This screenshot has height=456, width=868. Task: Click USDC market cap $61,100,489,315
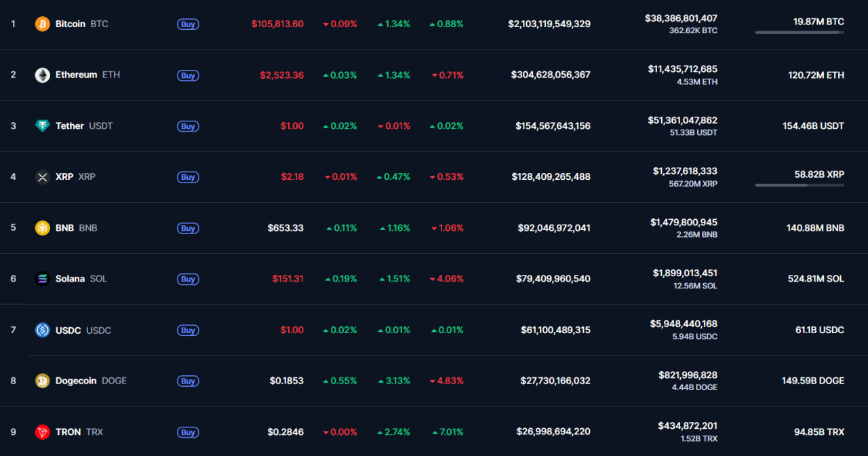click(555, 330)
